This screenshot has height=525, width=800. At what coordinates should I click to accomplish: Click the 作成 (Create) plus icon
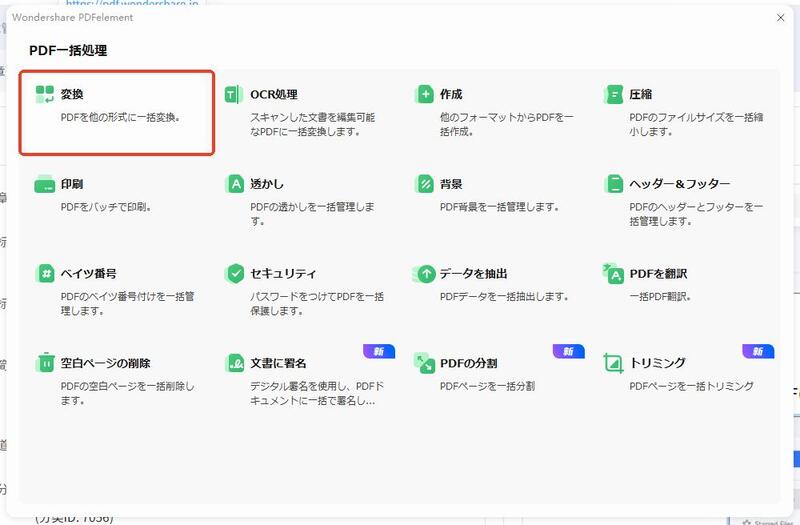click(424, 94)
